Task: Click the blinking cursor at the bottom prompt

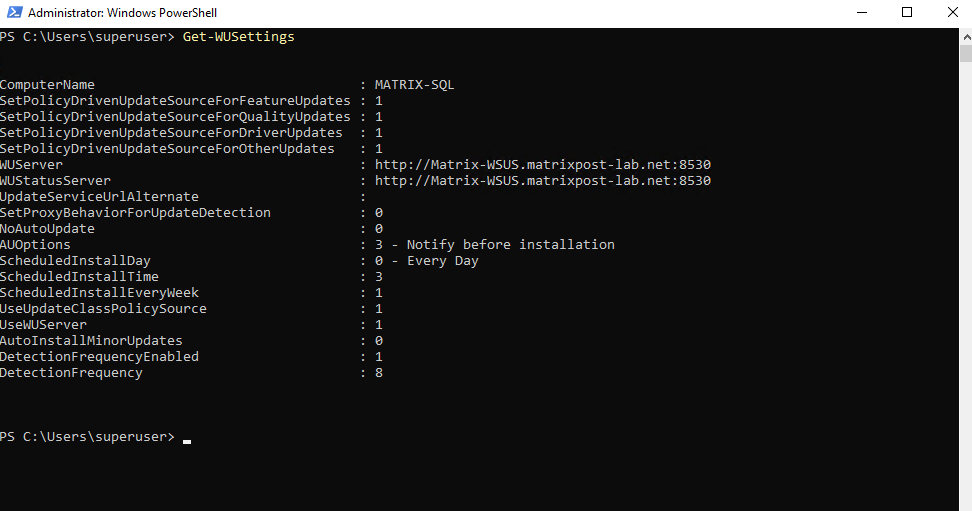Action: click(x=187, y=439)
